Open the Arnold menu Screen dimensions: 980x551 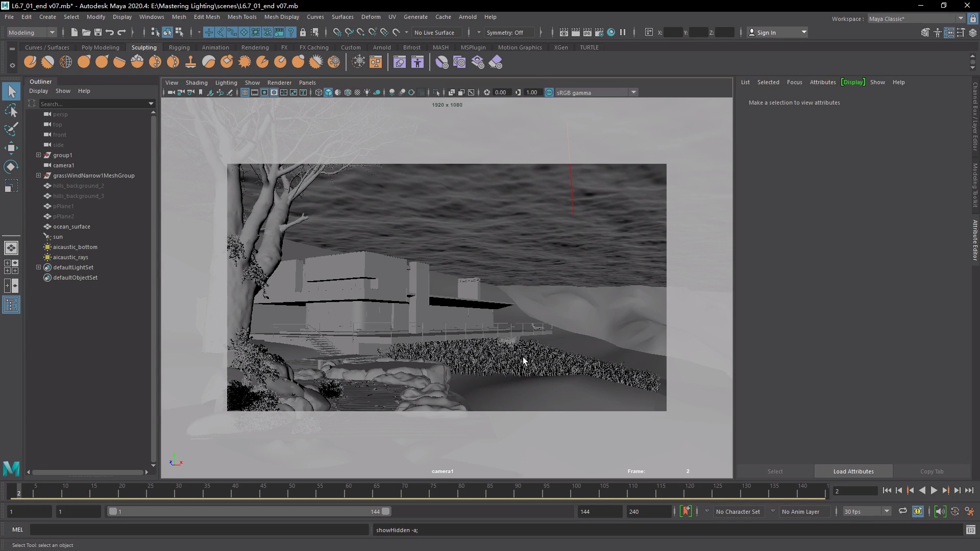pos(467,17)
